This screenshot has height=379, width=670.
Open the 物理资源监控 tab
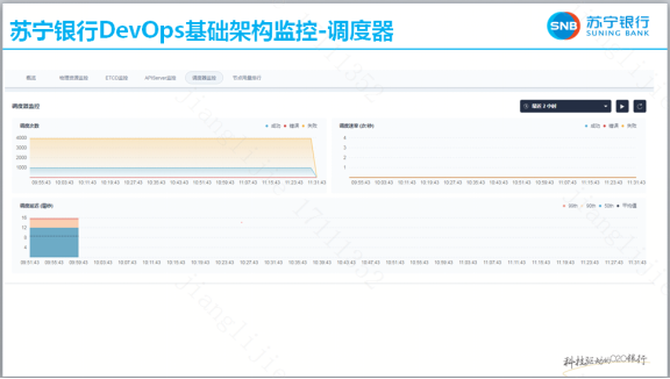click(x=73, y=78)
